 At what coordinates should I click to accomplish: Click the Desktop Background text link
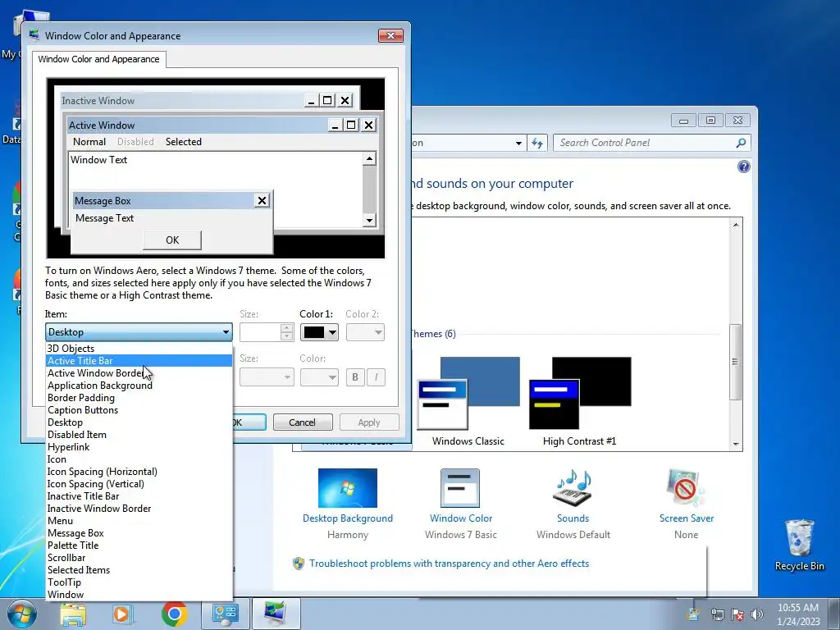click(x=348, y=518)
